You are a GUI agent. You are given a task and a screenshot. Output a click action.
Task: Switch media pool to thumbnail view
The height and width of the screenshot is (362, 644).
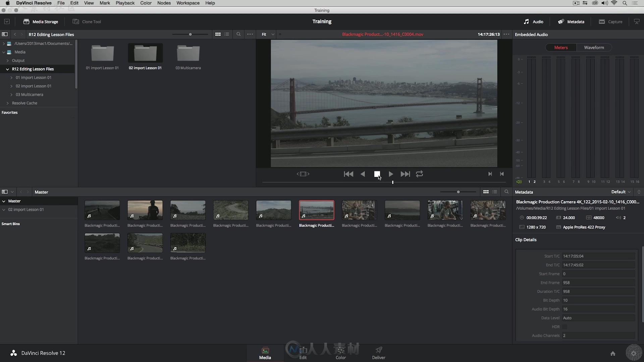point(486,192)
